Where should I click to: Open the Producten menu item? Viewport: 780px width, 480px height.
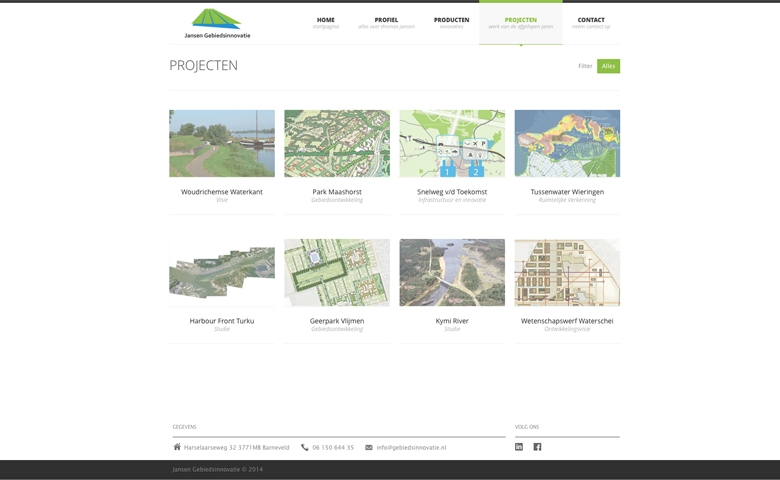(x=452, y=23)
